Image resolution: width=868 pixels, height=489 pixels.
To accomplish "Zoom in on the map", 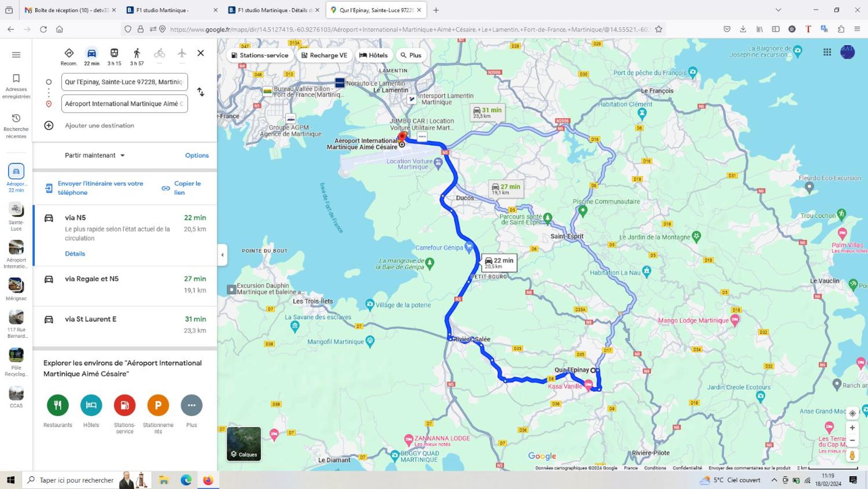I will (x=852, y=428).
